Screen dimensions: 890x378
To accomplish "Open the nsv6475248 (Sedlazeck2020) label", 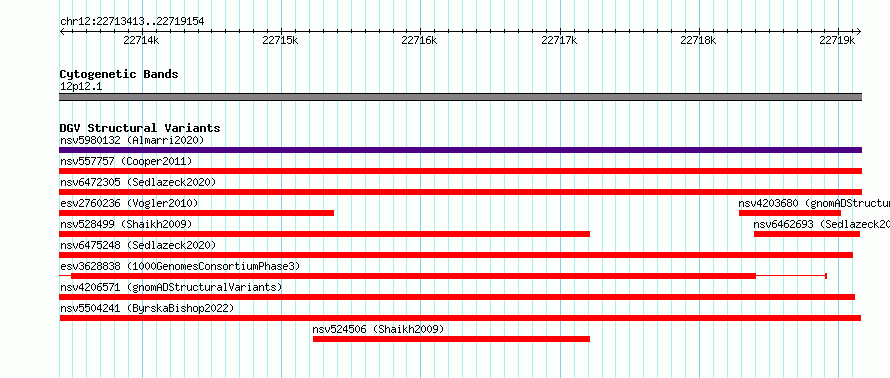I will point(138,245).
